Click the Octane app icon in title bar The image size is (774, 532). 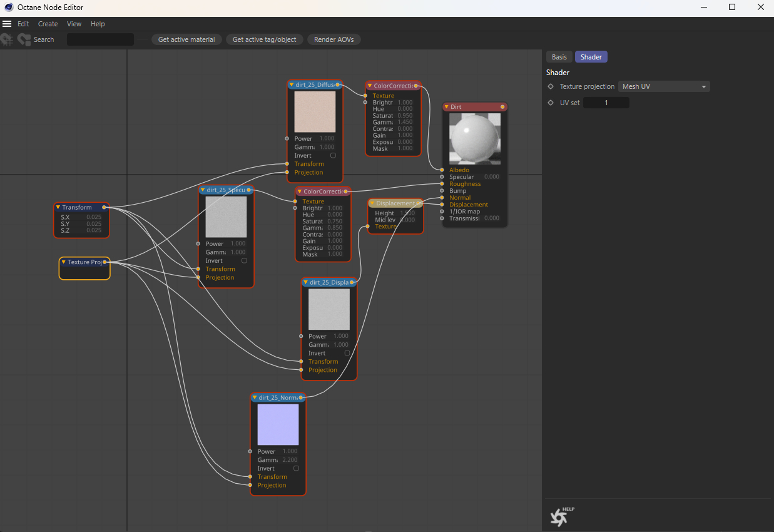(x=8, y=8)
